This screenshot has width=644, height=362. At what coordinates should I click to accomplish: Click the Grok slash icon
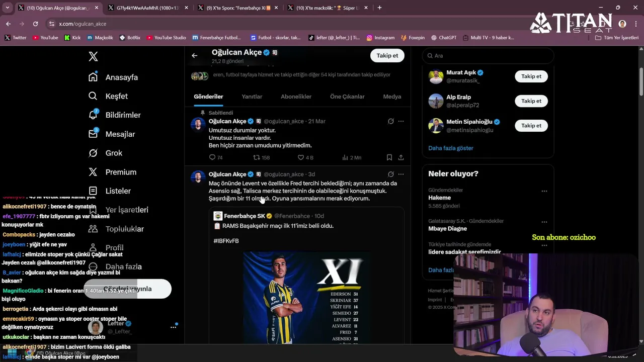point(93,153)
